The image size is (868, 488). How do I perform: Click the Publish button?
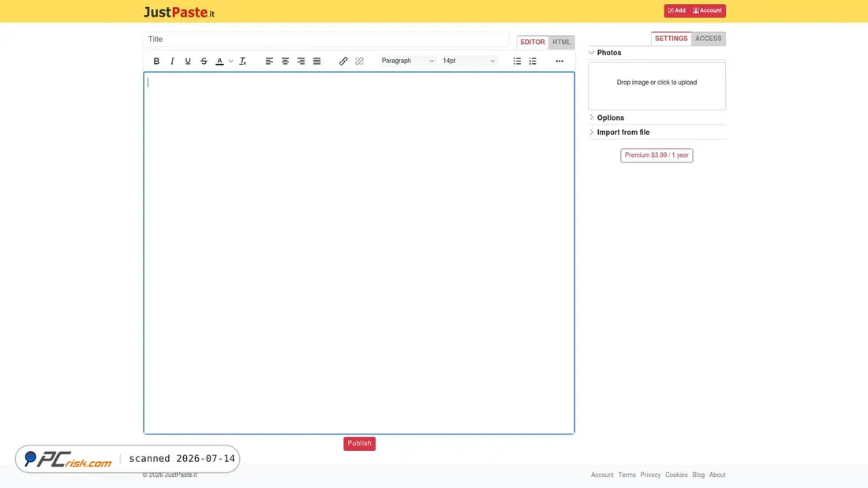tap(359, 444)
